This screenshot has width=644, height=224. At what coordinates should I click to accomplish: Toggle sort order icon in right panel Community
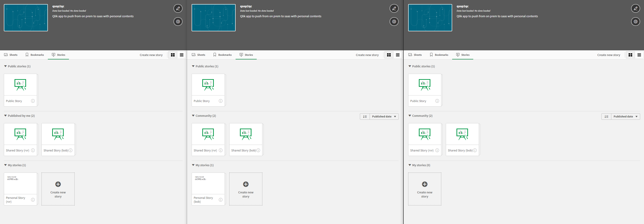[606, 117]
